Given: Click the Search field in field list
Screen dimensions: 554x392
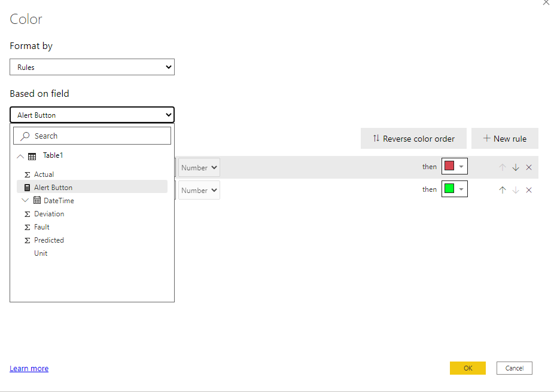Looking at the screenshot, I should click(92, 136).
